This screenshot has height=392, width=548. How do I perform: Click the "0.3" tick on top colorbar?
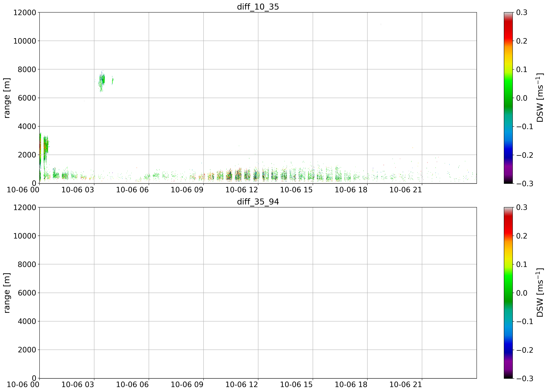[522, 13]
